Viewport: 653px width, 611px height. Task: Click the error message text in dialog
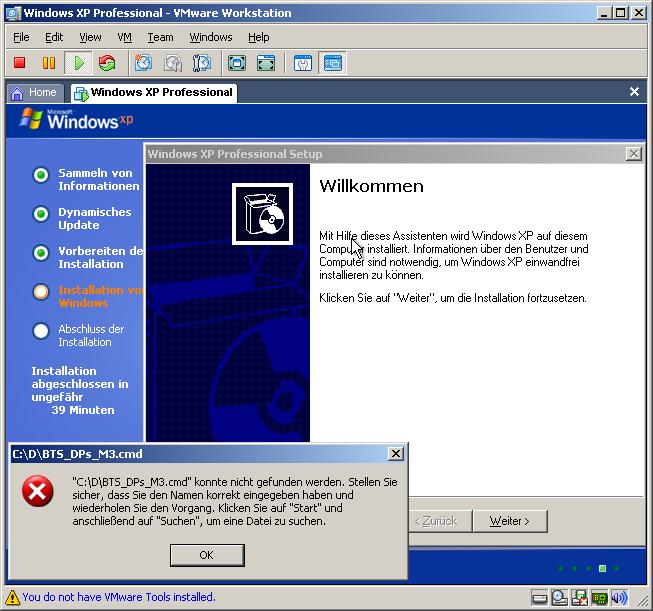234,501
